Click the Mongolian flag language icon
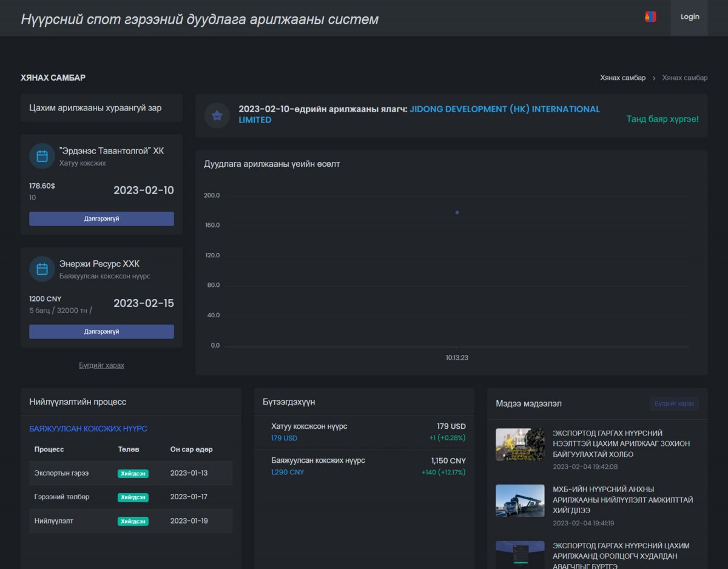This screenshot has width=728, height=569. 650,17
